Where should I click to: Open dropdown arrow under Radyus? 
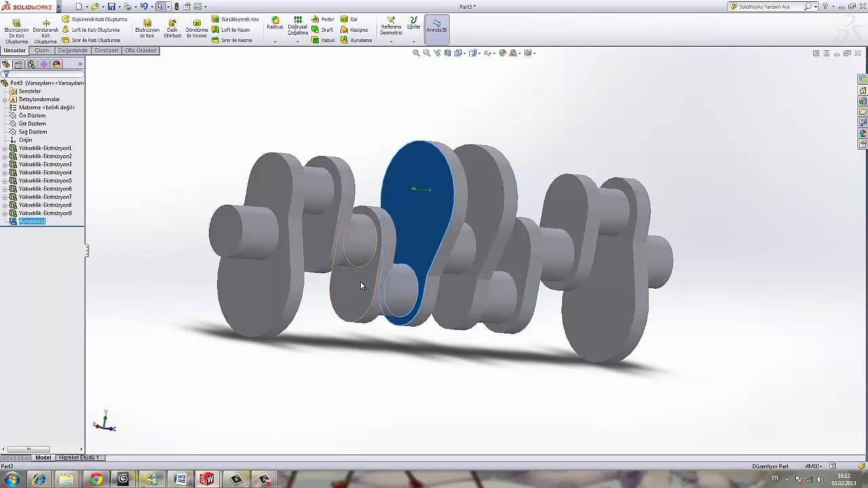pyautogui.click(x=275, y=41)
